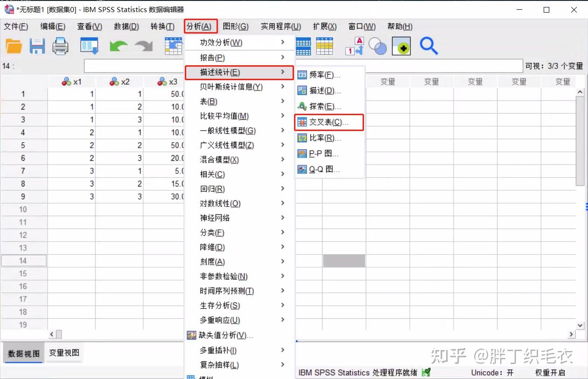Select 交叉表(C) from the submenu
Viewport: 588px width, 379px height.
pyautogui.click(x=327, y=122)
